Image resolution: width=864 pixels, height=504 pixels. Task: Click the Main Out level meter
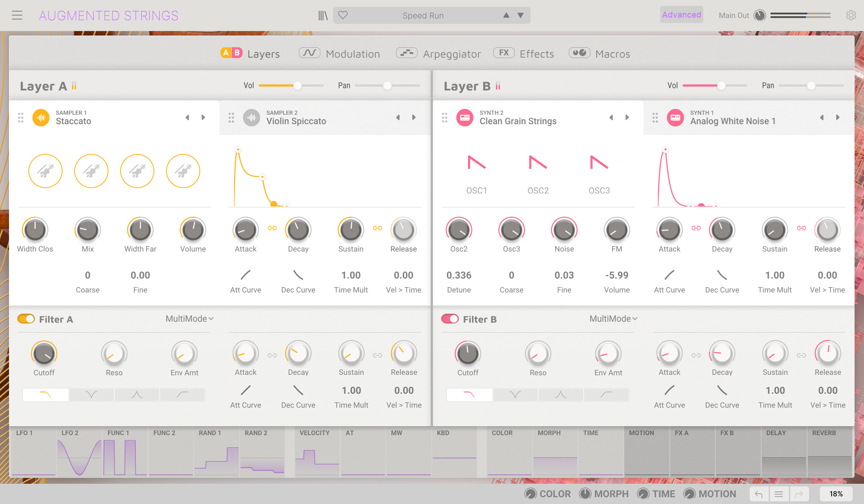click(800, 15)
